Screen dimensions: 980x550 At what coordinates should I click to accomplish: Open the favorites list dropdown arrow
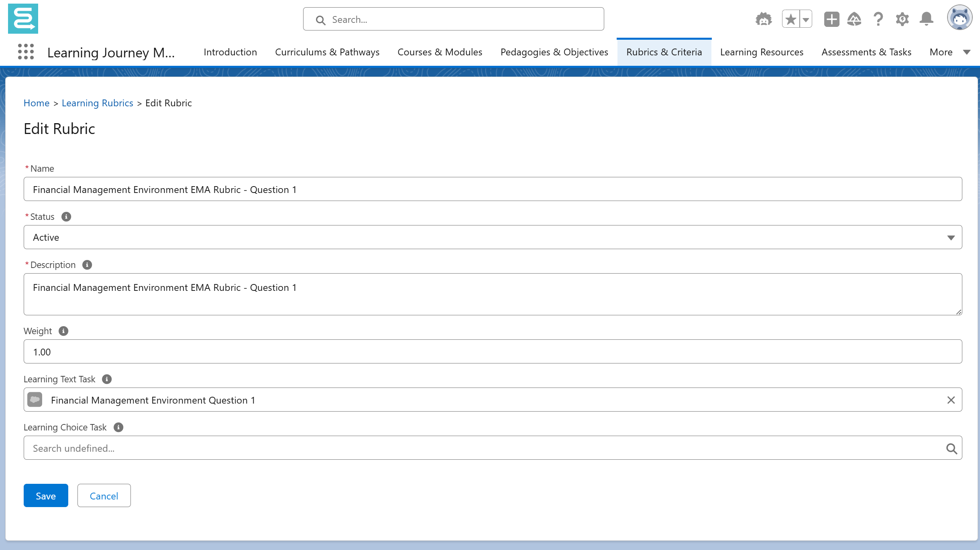[805, 19]
